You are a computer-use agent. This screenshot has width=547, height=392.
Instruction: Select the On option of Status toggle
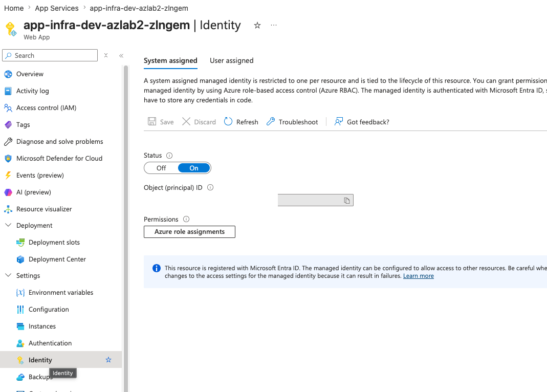pos(194,168)
